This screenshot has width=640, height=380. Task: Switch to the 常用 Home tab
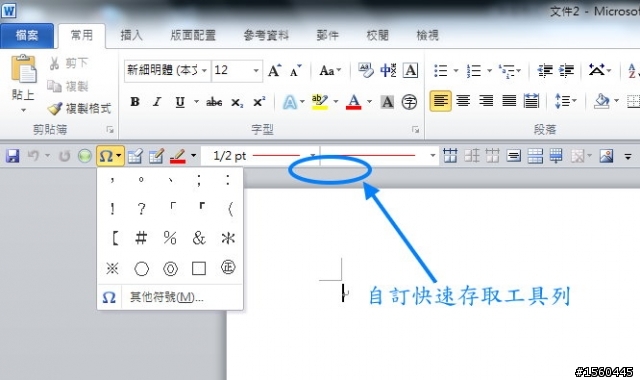pyautogui.click(x=82, y=36)
